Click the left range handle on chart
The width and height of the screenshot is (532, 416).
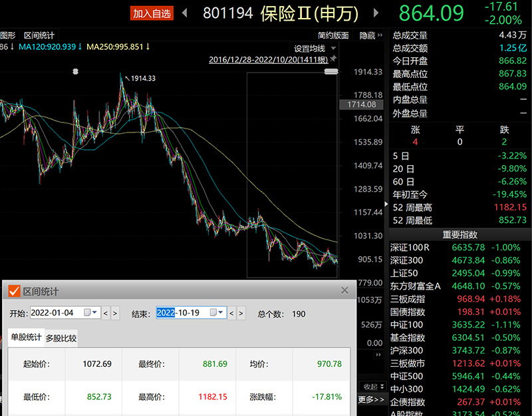[x=76, y=71]
